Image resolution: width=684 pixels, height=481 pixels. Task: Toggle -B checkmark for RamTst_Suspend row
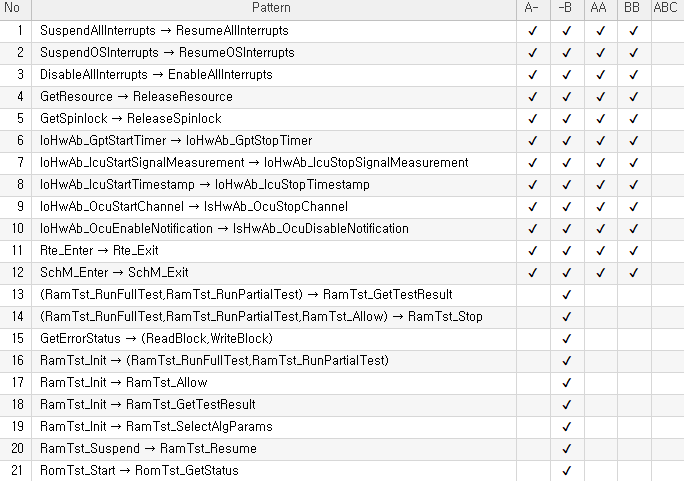[566, 449]
